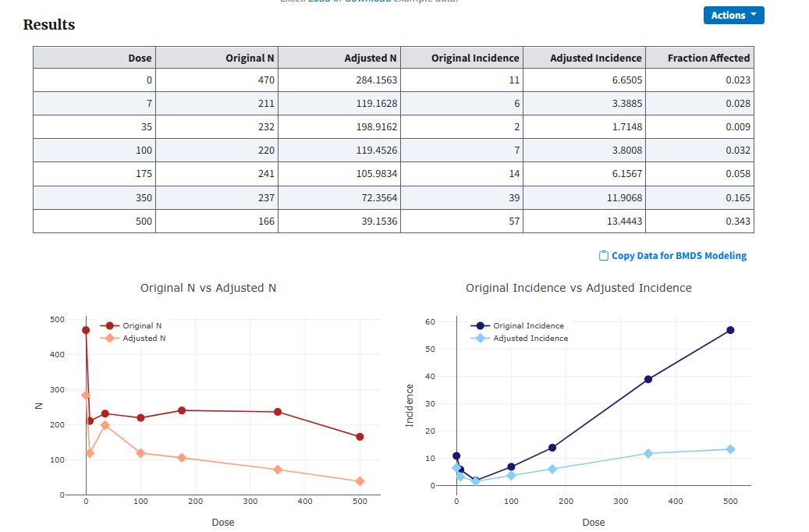Toggle the Original Incidence legend entry
The width and height of the screenshot is (809, 532).
pos(519,325)
